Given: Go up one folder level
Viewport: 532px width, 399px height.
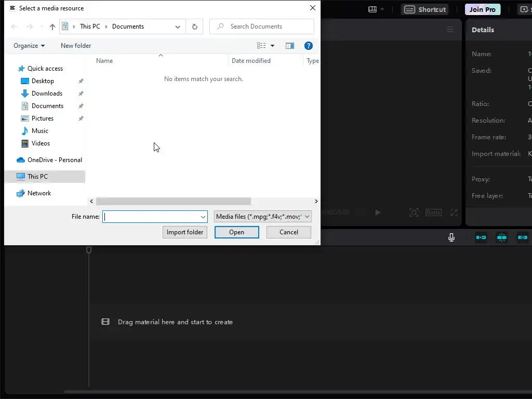Looking at the screenshot, I should point(52,27).
